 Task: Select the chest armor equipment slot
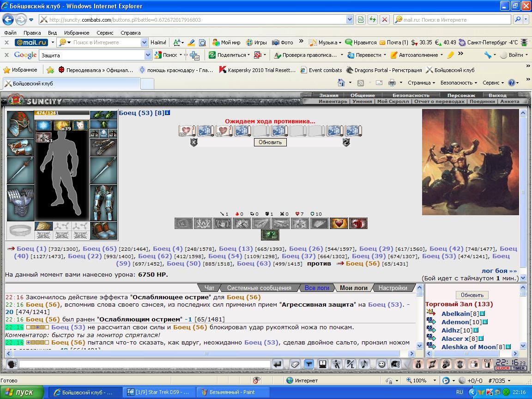point(20,203)
